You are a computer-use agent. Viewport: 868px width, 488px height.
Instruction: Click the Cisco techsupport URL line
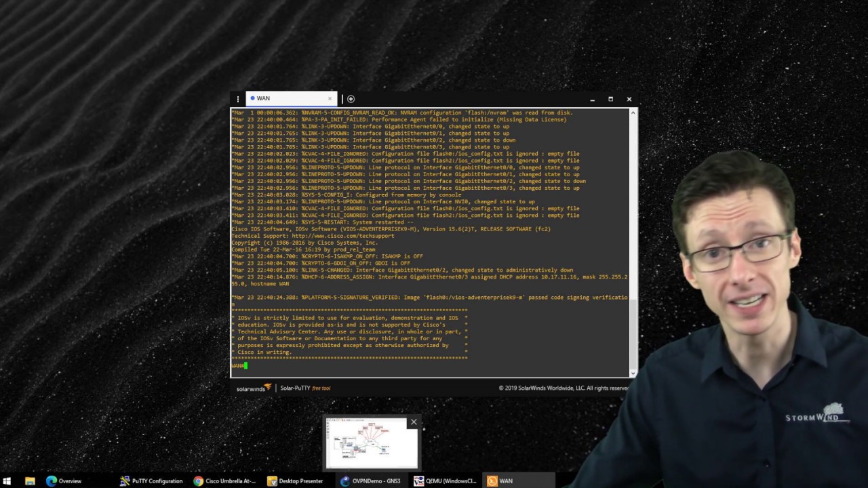[x=313, y=236]
